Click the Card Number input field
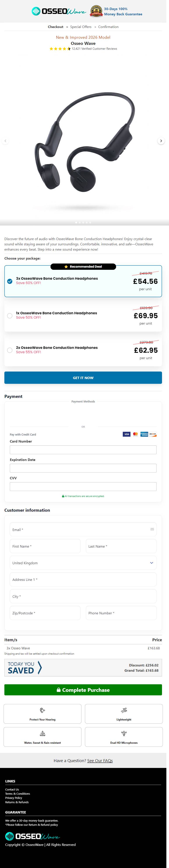The width and height of the screenshot is (169, 868). coord(83,450)
